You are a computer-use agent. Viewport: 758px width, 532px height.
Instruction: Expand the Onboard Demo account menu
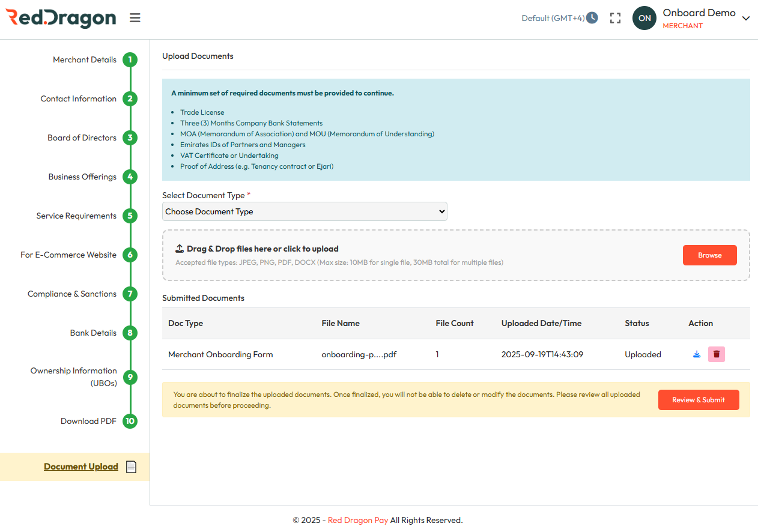click(x=746, y=19)
